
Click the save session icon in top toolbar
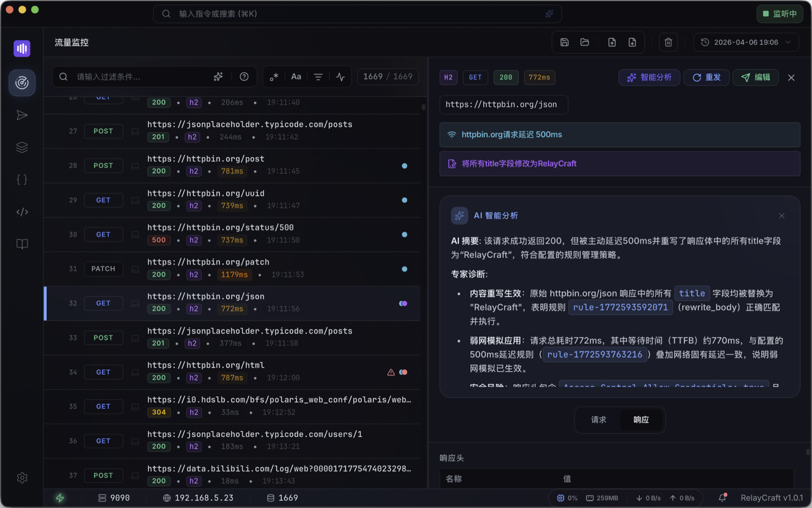pyautogui.click(x=564, y=42)
